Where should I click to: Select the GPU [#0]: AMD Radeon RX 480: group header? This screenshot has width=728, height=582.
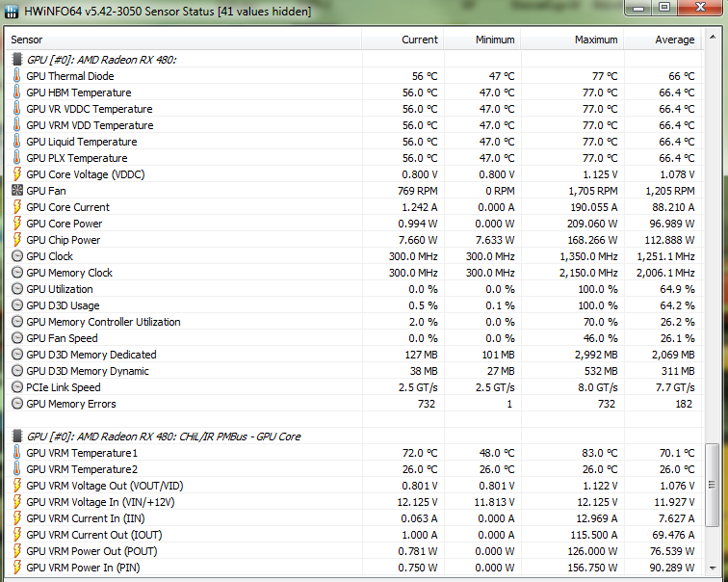pyautogui.click(x=101, y=60)
